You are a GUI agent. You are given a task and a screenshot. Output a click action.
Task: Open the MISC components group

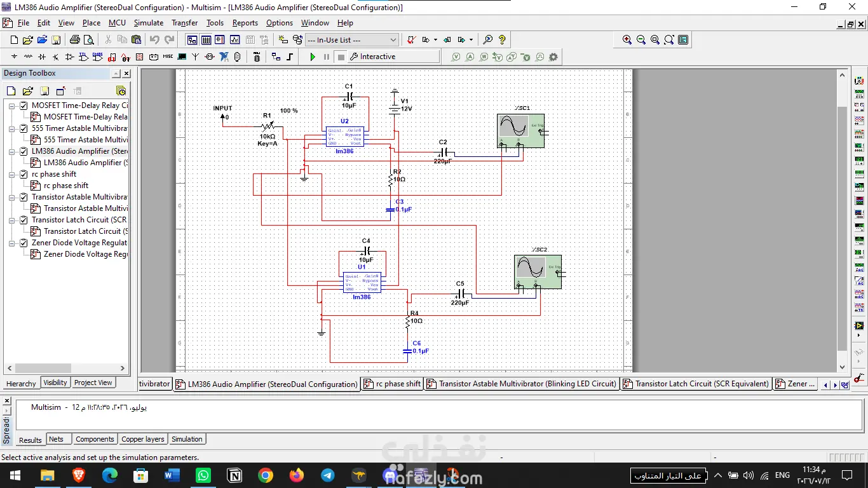point(168,57)
